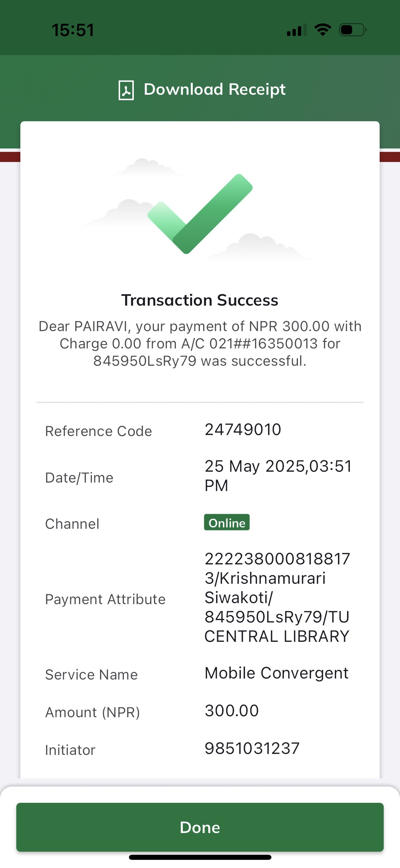The width and height of the screenshot is (400, 868).
Task: Tap the Mobile Convergent service name
Action: click(x=277, y=673)
